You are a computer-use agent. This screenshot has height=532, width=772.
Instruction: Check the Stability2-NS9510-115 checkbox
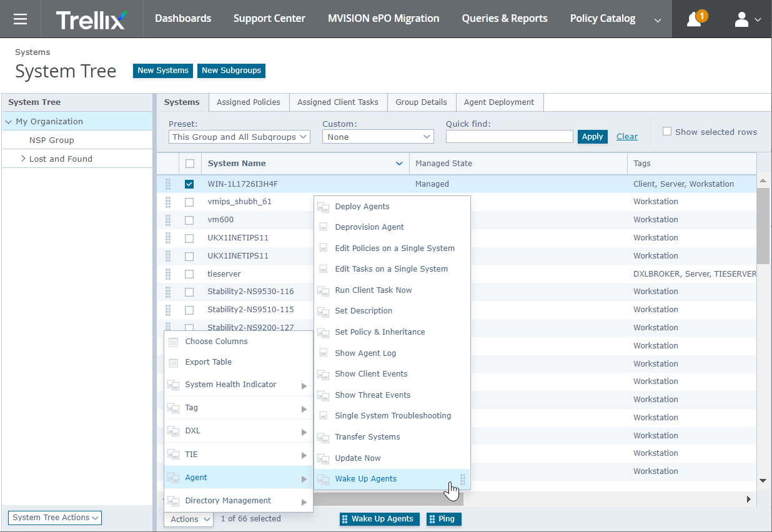(x=189, y=310)
